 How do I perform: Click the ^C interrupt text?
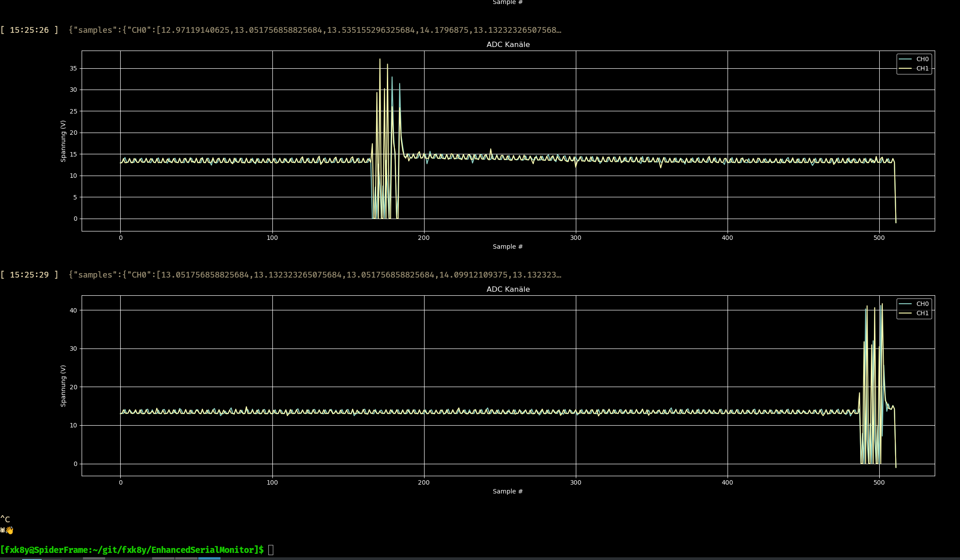pyautogui.click(x=5, y=519)
